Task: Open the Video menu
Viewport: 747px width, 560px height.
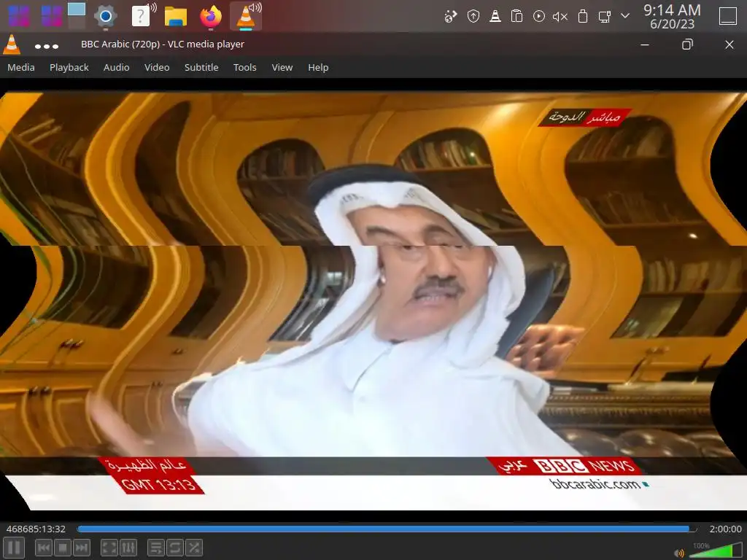Action: pos(157,67)
